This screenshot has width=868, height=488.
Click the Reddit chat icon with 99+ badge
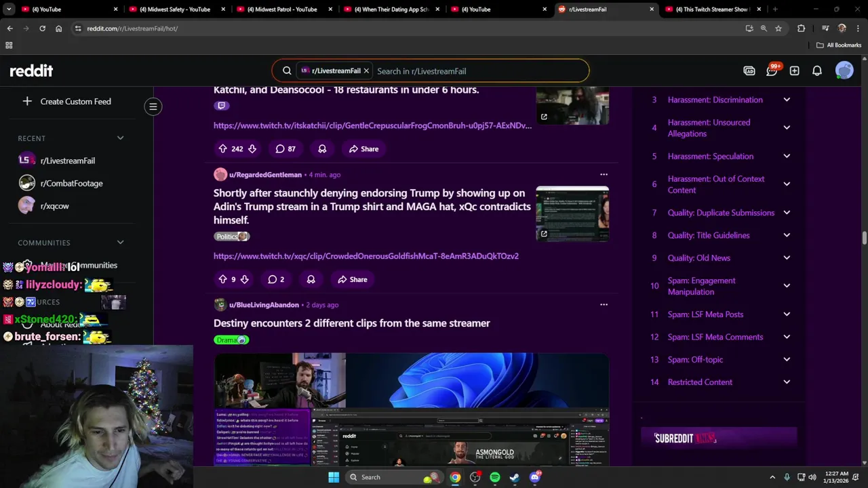(x=772, y=70)
